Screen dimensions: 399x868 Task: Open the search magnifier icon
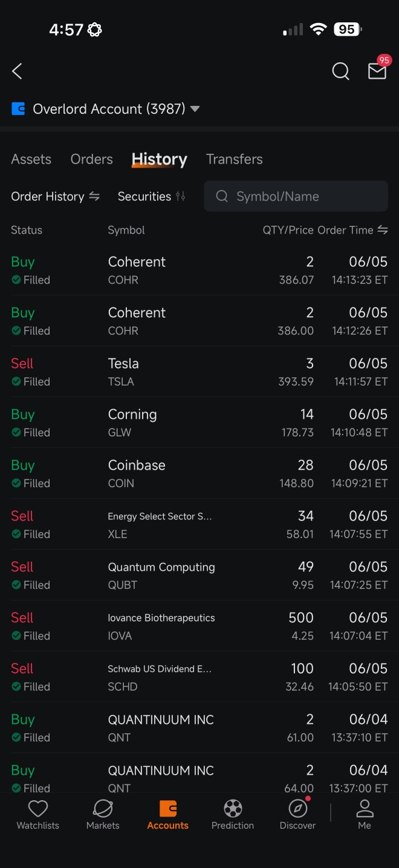[x=341, y=71]
